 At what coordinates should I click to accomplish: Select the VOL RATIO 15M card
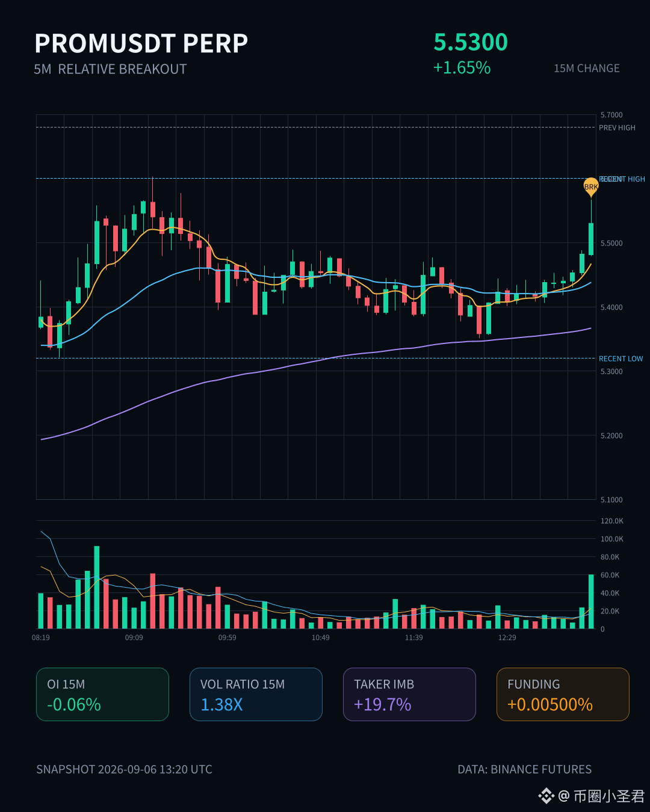pyautogui.click(x=256, y=694)
